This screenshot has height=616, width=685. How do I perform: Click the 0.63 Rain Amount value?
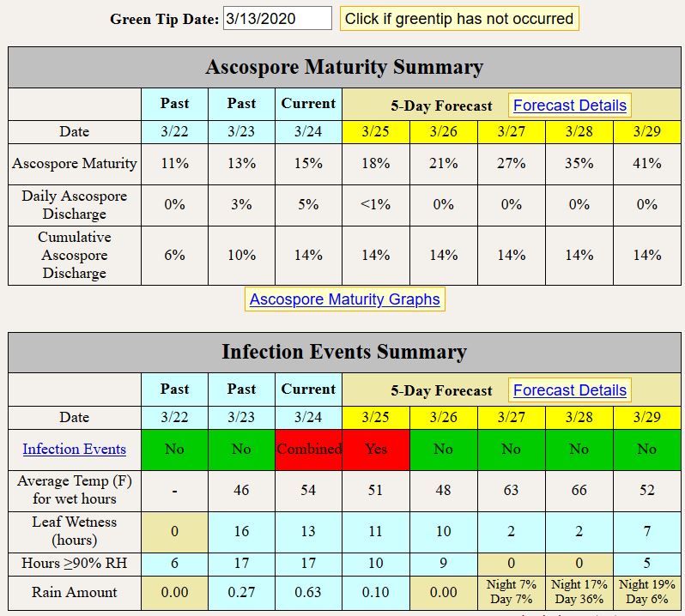[x=308, y=593]
